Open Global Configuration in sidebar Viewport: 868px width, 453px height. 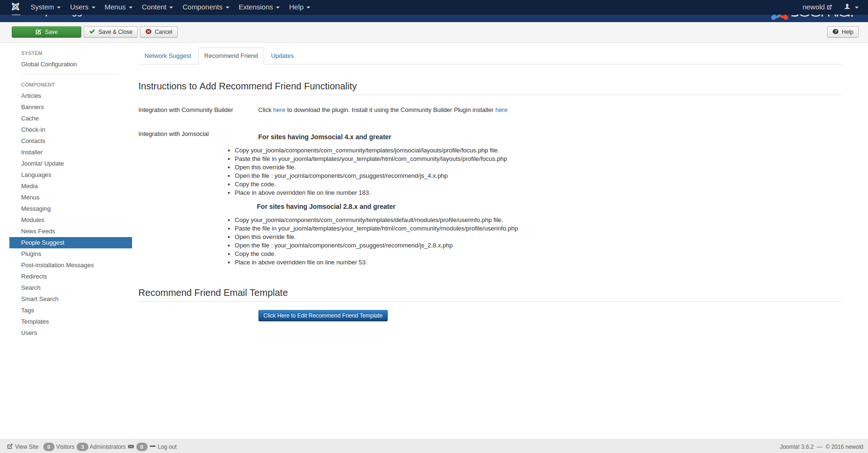[49, 64]
